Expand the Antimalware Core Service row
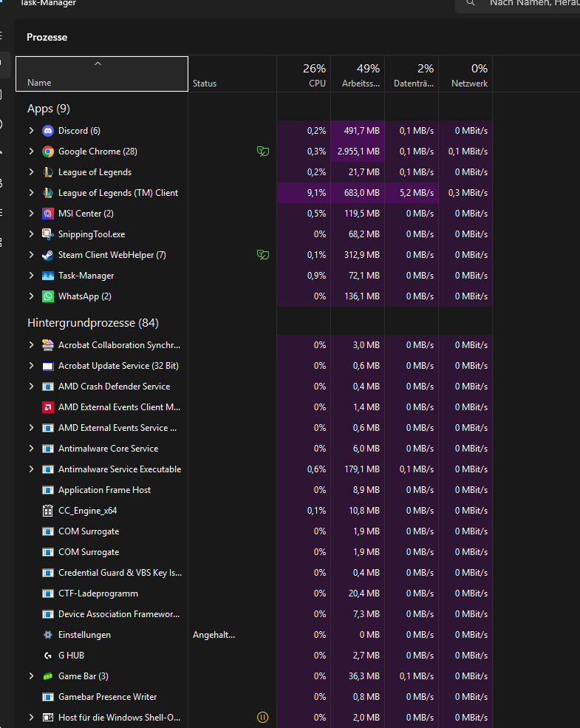The image size is (580, 728). pos(31,449)
